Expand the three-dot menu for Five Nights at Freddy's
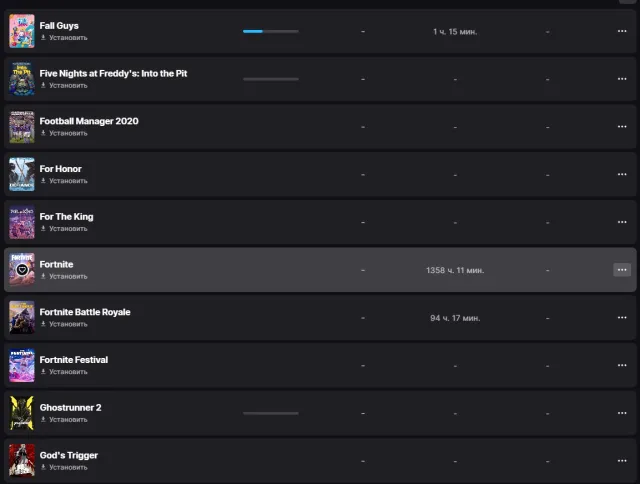The height and width of the screenshot is (484, 640). pos(622,79)
